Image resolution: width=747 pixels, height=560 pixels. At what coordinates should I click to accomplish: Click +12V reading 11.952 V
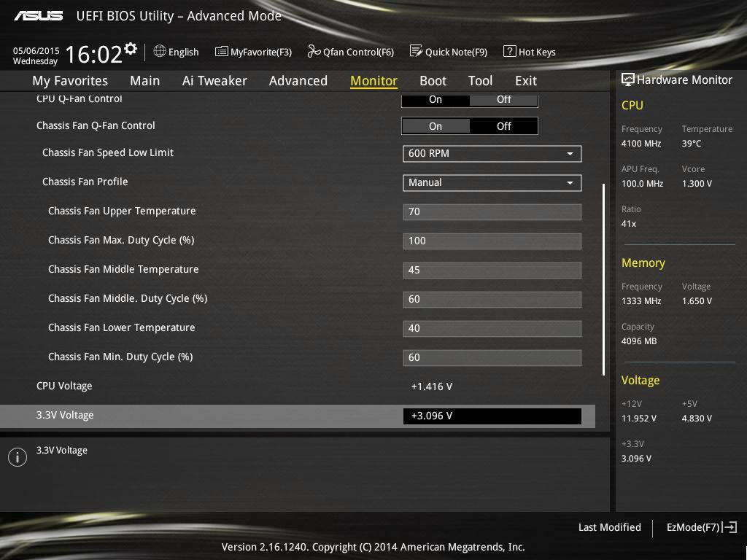tap(638, 418)
